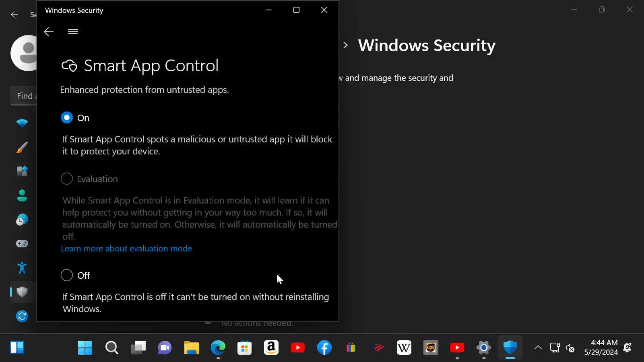Open Accounts icon in Settings sidebar

point(22,195)
